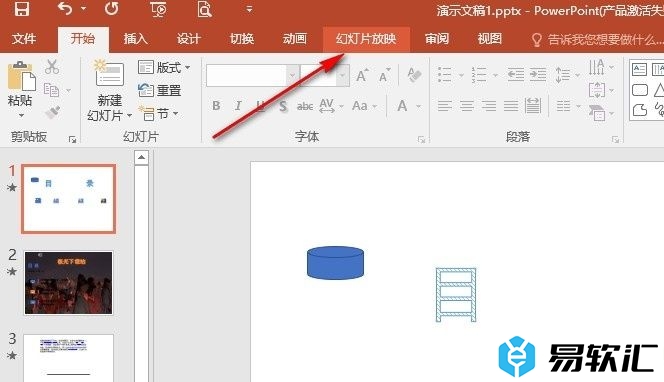664x382 pixels.
Task: Switch to the 插入 tab
Action: 136,39
